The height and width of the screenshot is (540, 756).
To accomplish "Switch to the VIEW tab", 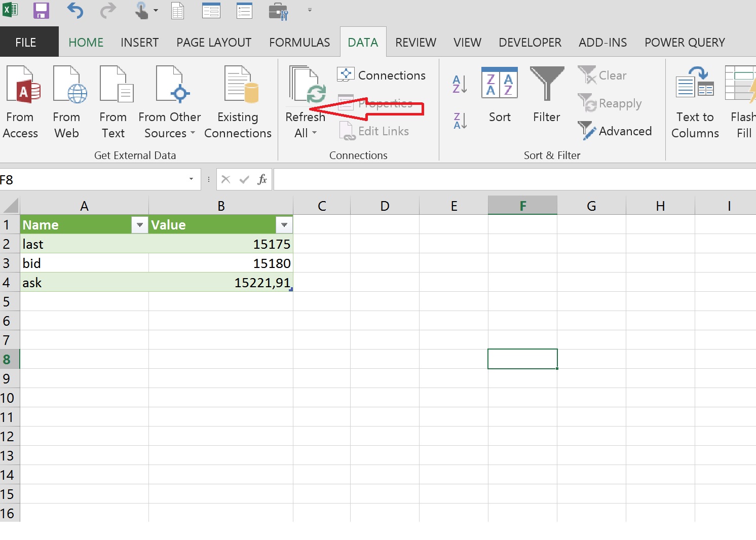I will tap(467, 43).
